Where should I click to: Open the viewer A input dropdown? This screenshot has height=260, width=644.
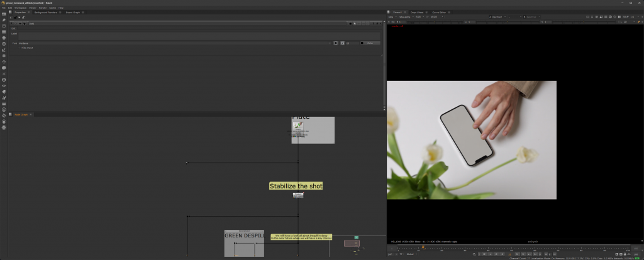[497, 17]
